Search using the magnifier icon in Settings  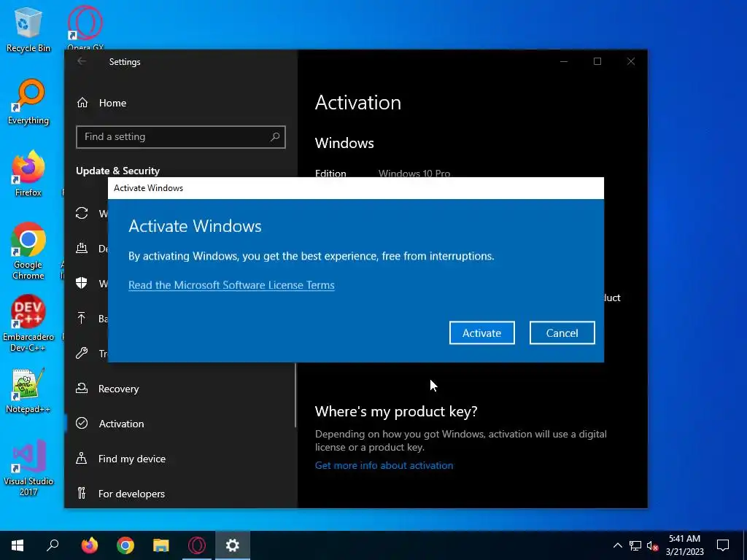[275, 137]
